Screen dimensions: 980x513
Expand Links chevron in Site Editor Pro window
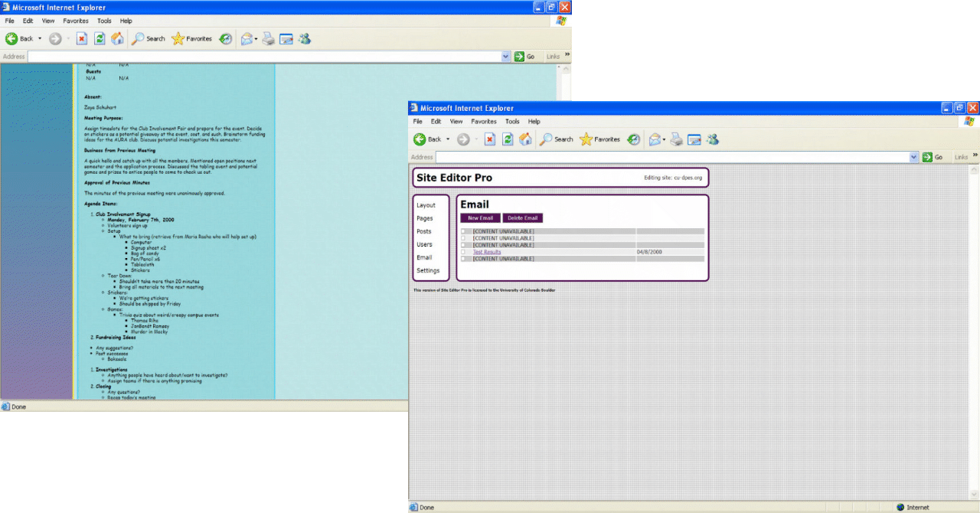975,155
